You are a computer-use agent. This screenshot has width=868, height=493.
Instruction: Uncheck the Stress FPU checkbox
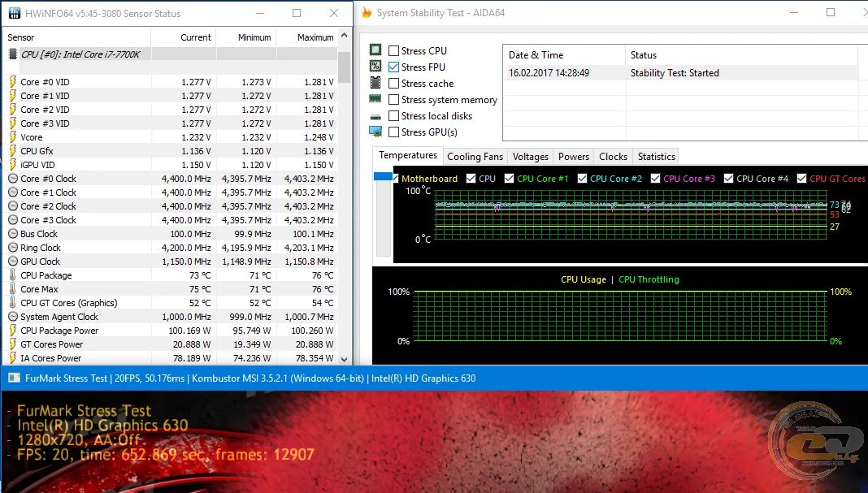coord(393,67)
